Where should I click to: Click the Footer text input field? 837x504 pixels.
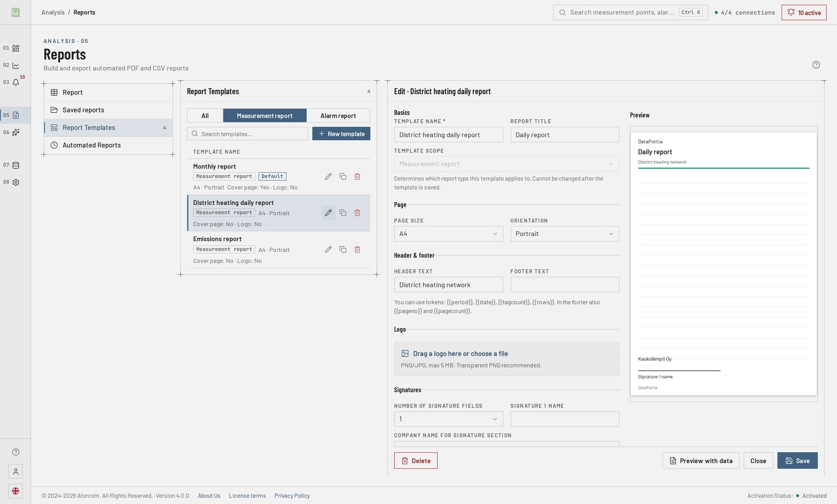[565, 285]
